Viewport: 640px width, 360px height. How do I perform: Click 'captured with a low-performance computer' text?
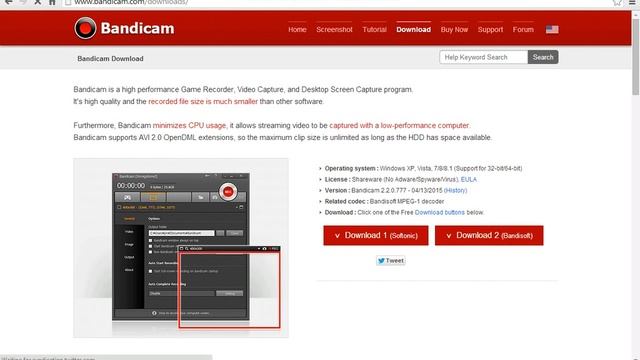[x=399, y=125]
